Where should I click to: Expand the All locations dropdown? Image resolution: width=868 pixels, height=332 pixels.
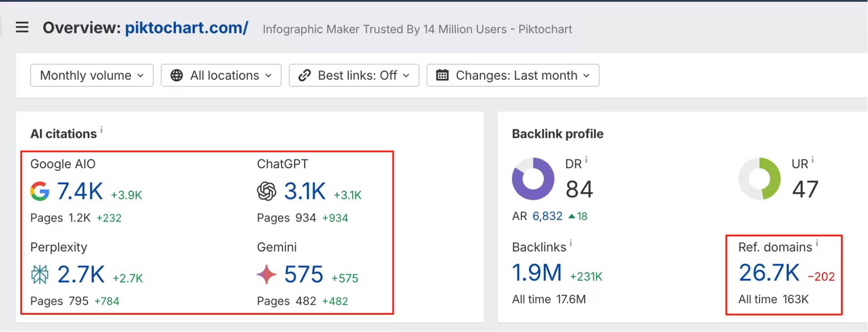coord(221,75)
